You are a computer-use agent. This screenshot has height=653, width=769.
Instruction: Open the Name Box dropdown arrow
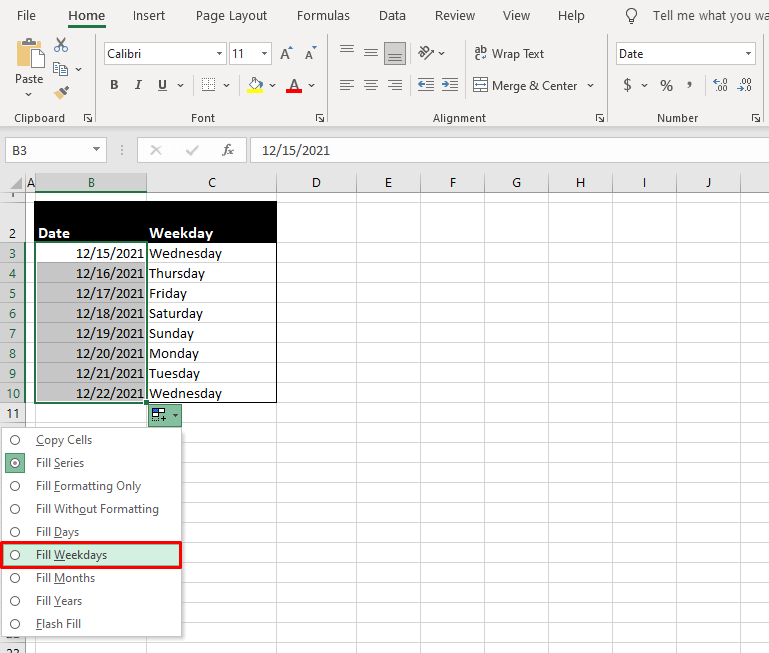pyautogui.click(x=97, y=150)
